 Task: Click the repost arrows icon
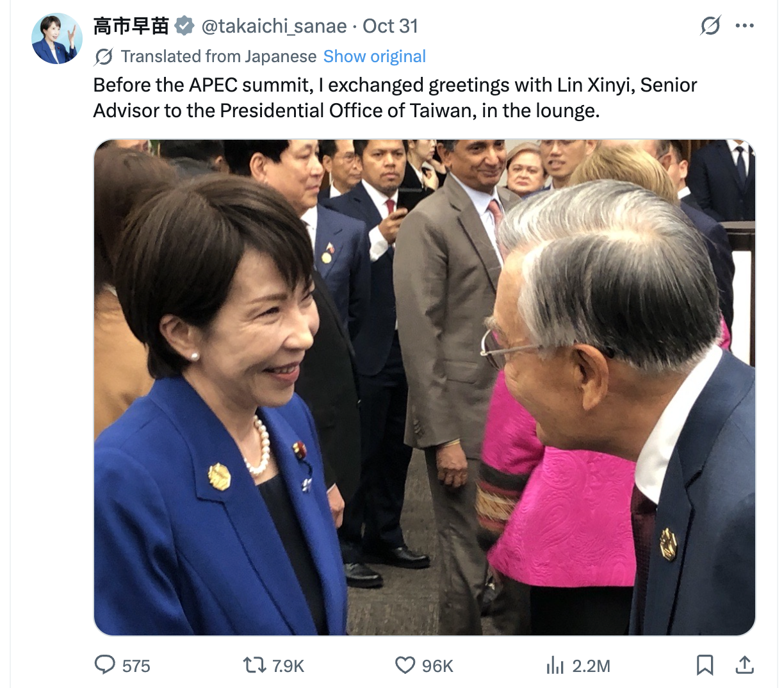(x=254, y=666)
